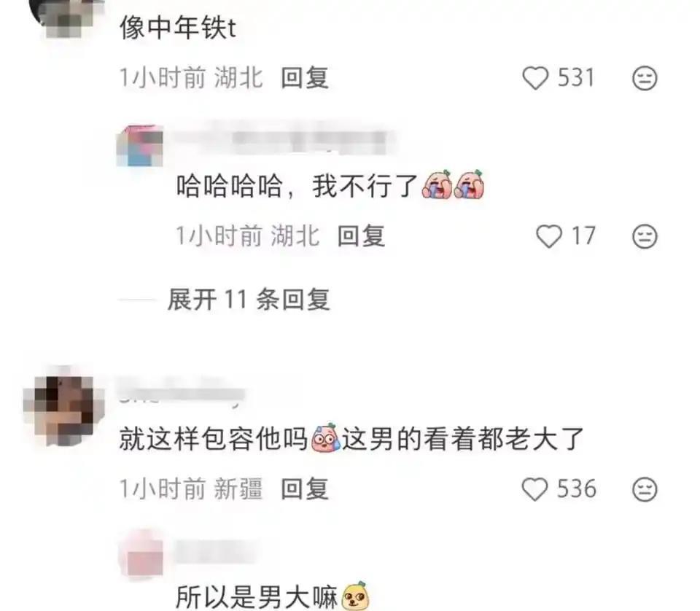The image size is (700, 611).
Task: Reply to the '哈哈哈哈，我不行了' comment
Action: coord(361,236)
